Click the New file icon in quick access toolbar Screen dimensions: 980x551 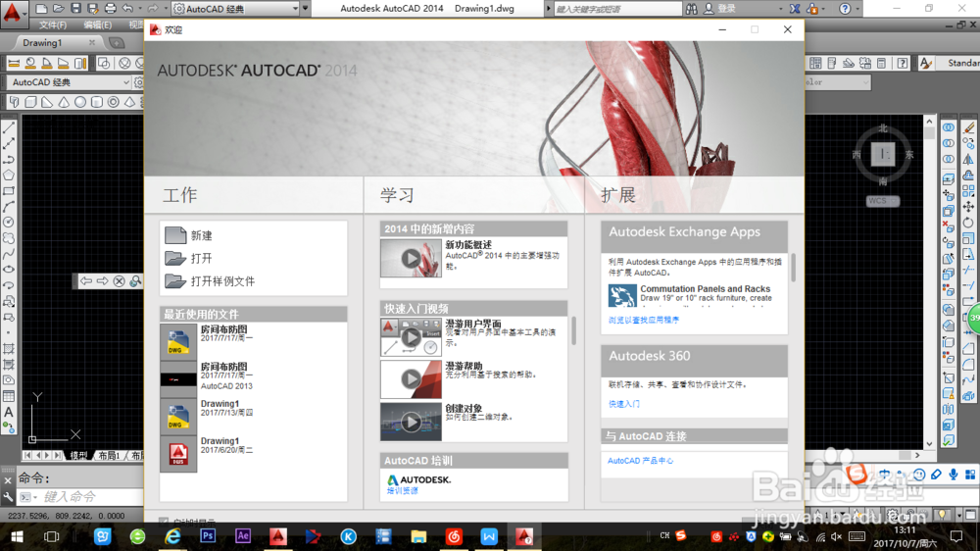[x=41, y=9]
